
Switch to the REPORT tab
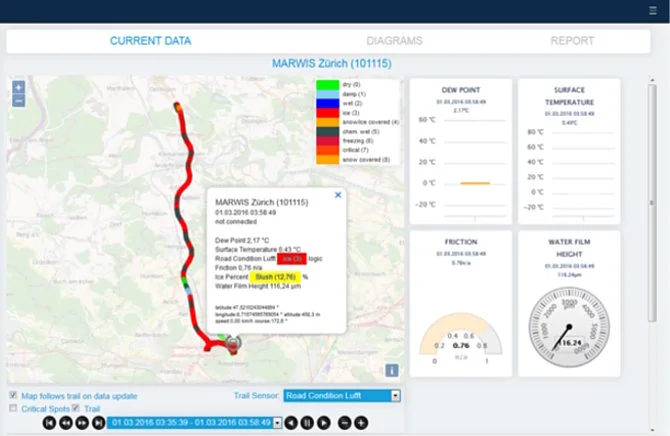click(x=572, y=41)
